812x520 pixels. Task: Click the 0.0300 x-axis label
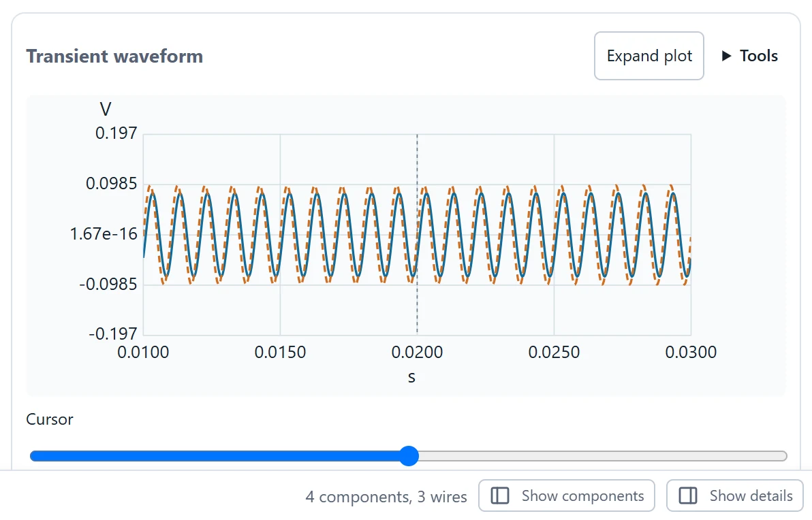click(691, 353)
